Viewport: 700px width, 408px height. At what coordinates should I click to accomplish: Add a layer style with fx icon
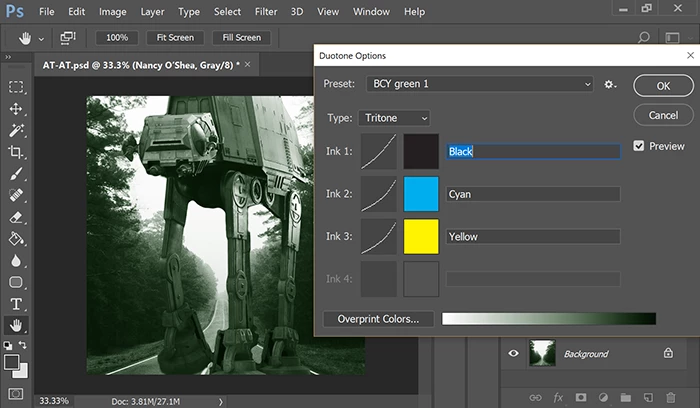(558, 397)
